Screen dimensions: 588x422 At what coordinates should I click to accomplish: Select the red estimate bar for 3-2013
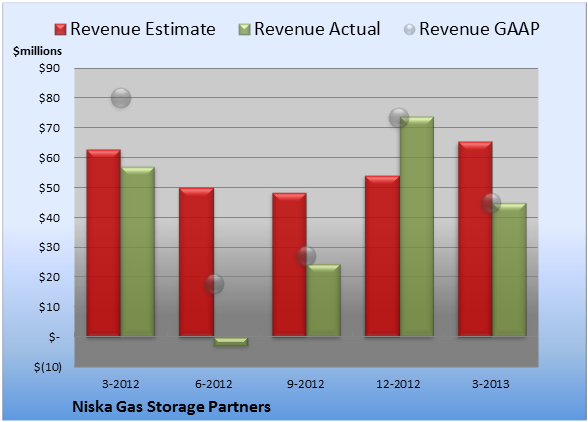click(x=475, y=239)
